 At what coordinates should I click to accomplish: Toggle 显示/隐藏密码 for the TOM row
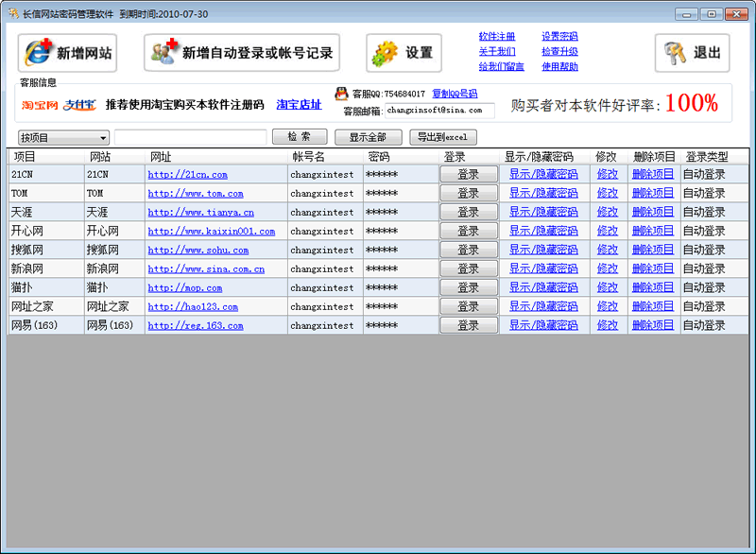[544, 193]
